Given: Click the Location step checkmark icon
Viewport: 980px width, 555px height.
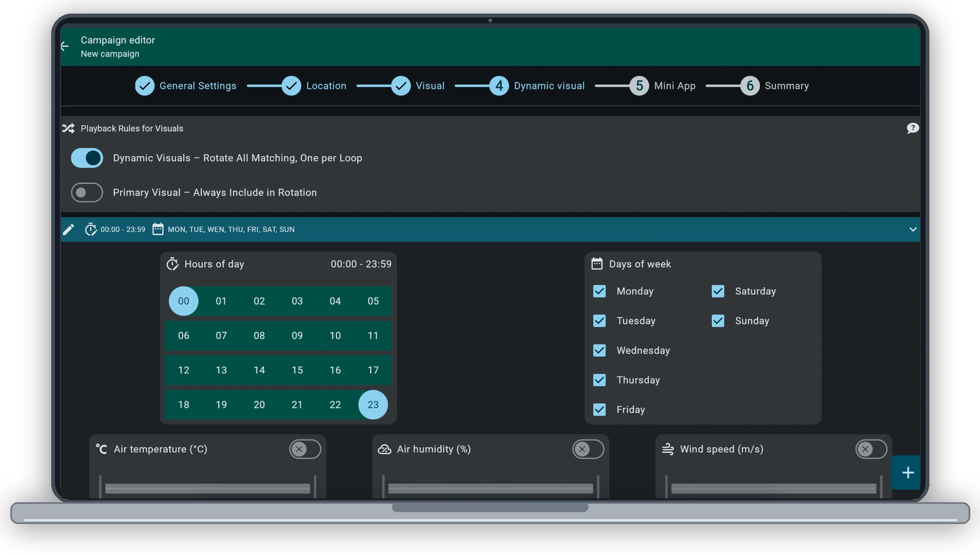Looking at the screenshot, I should point(291,86).
